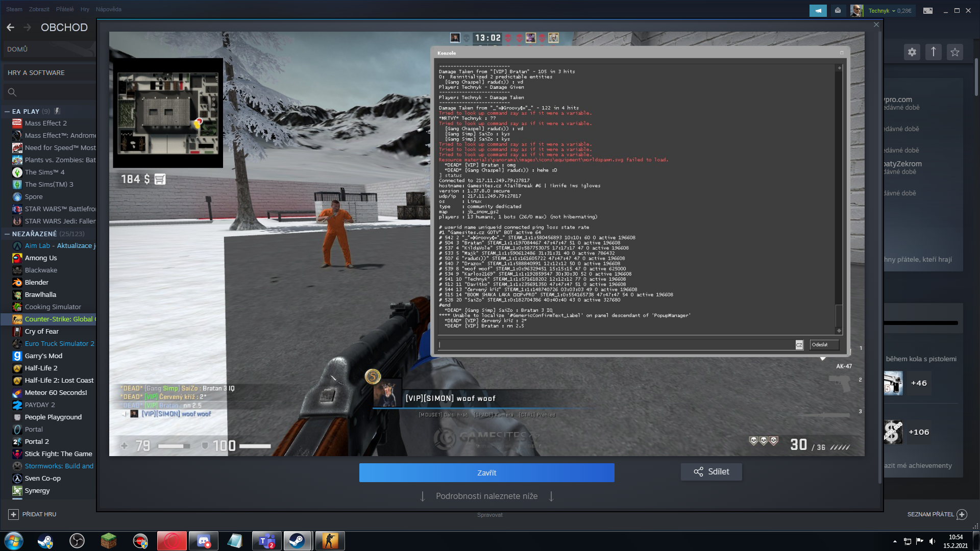This screenshot has height=551, width=980.
Task: Open Discord from the taskbar
Action: (203, 541)
